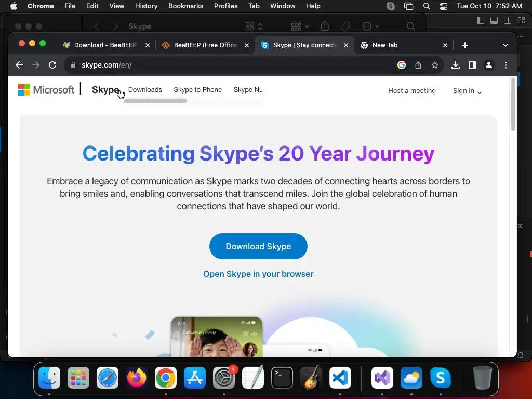The height and width of the screenshot is (399, 532).
Task: Open view options dropdown in background Skype window
Action: (x=254, y=26)
